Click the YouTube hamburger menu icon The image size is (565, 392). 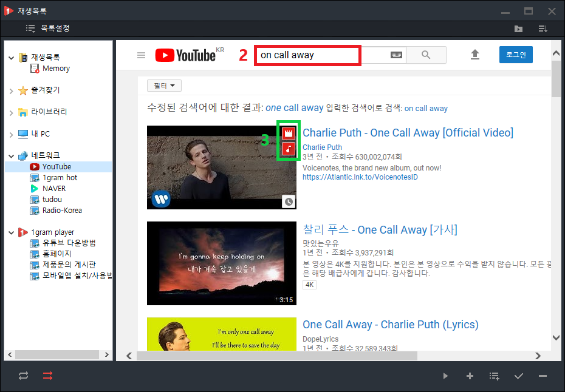(x=141, y=55)
